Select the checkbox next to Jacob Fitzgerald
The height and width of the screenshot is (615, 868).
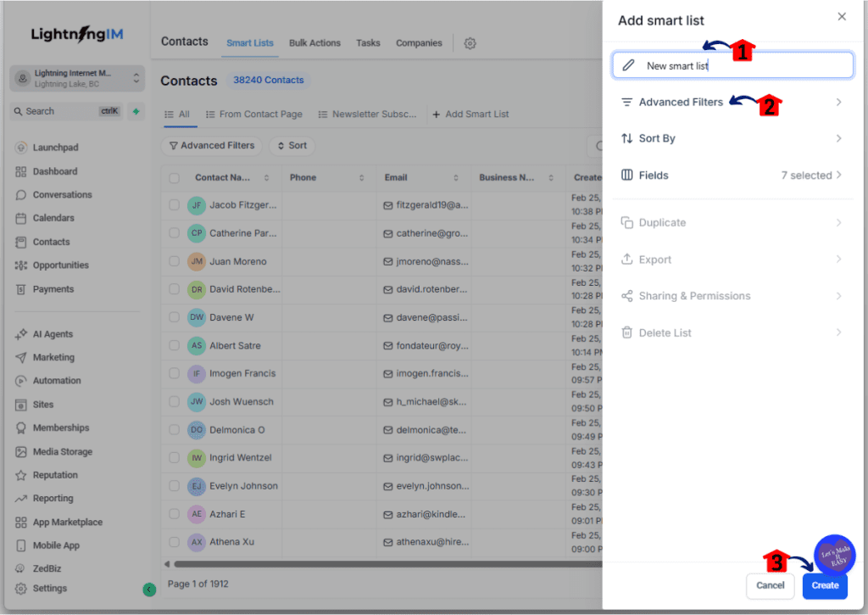coord(173,204)
